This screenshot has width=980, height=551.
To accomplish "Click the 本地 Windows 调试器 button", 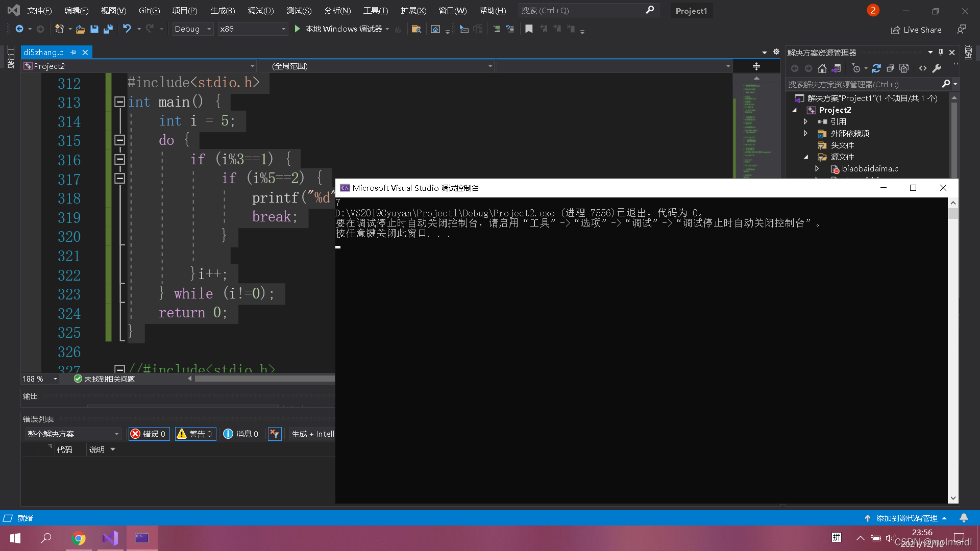I will point(338,29).
